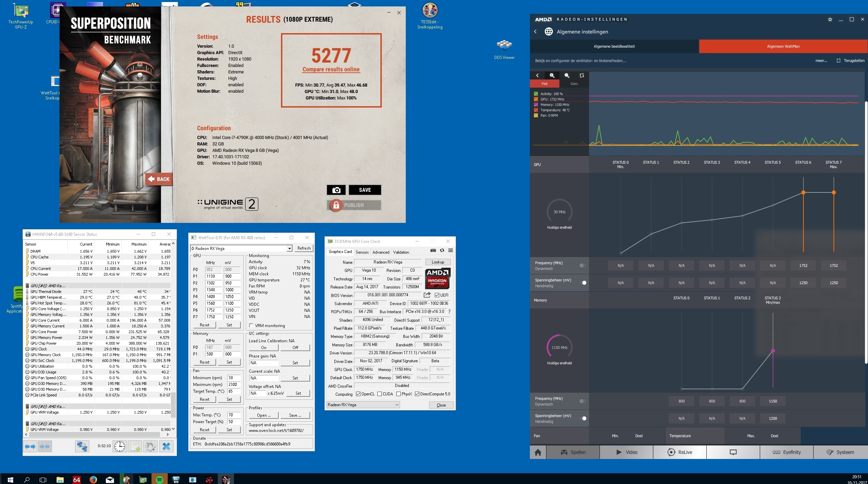Click the GPU-Z refresh icon
This screenshot has width=868, height=484.
coord(442,251)
